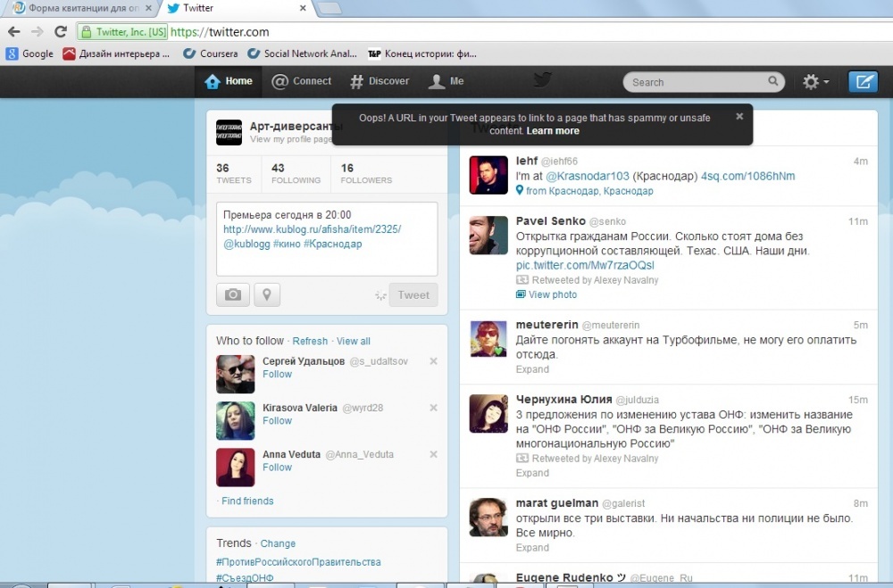893x588 pixels.
Task: Click the from Краснодар location link
Action: [x=585, y=191]
